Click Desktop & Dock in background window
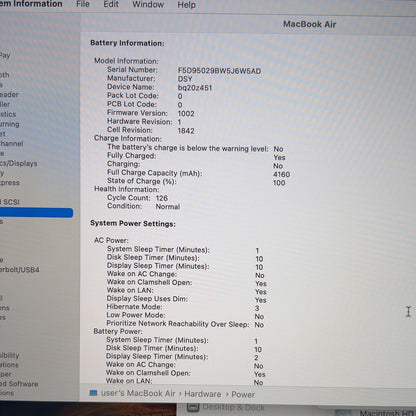 pyautogui.click(x=233, y=407)
